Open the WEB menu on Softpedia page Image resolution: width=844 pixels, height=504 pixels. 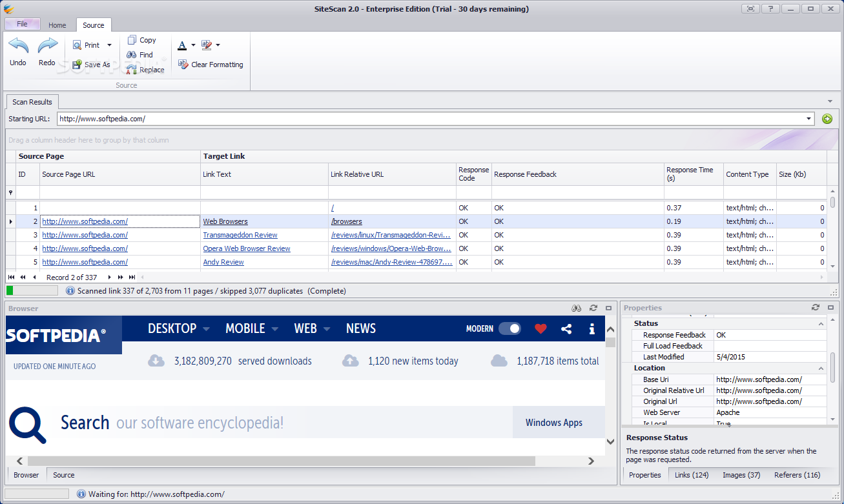coord(312,328)
